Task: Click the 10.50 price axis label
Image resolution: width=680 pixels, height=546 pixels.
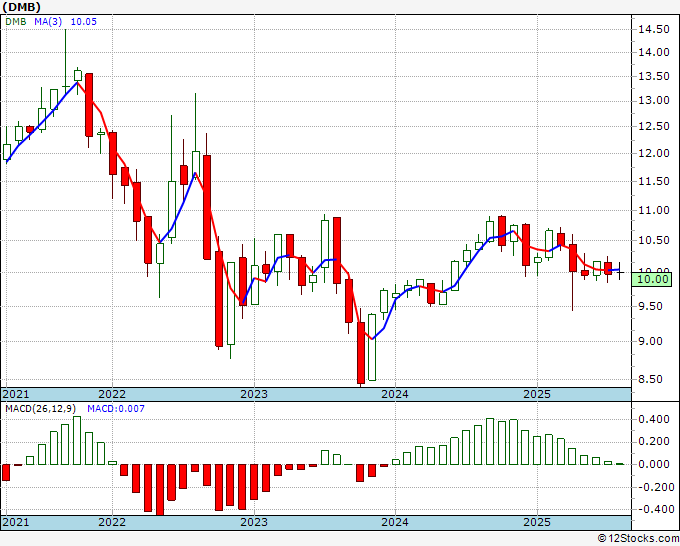Action: tap(654, 240)
